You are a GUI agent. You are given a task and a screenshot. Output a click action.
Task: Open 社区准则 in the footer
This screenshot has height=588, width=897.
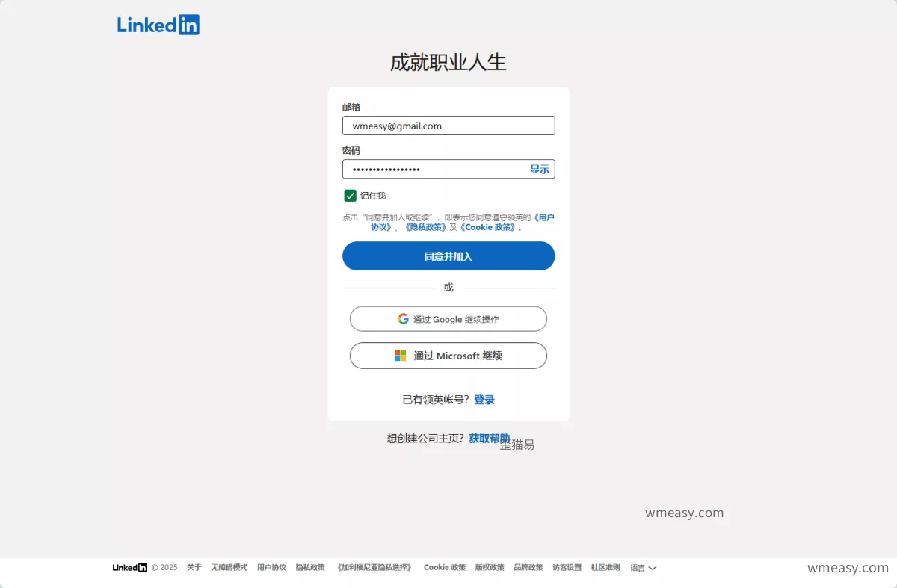[x=605, y=568]
